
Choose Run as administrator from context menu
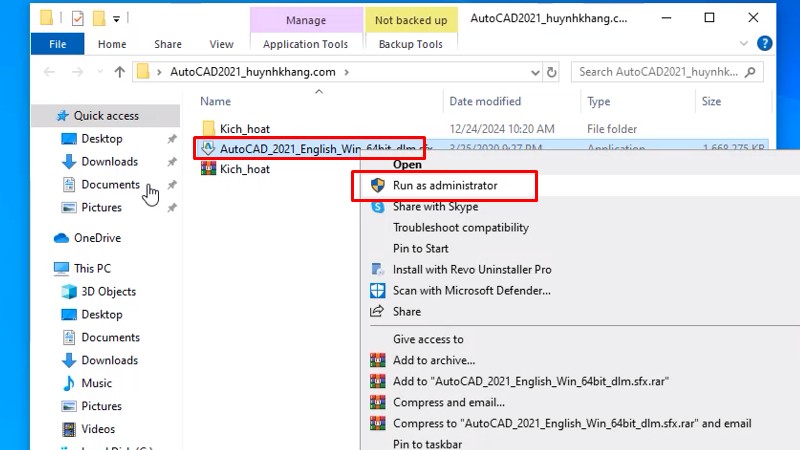click(444, 185)
